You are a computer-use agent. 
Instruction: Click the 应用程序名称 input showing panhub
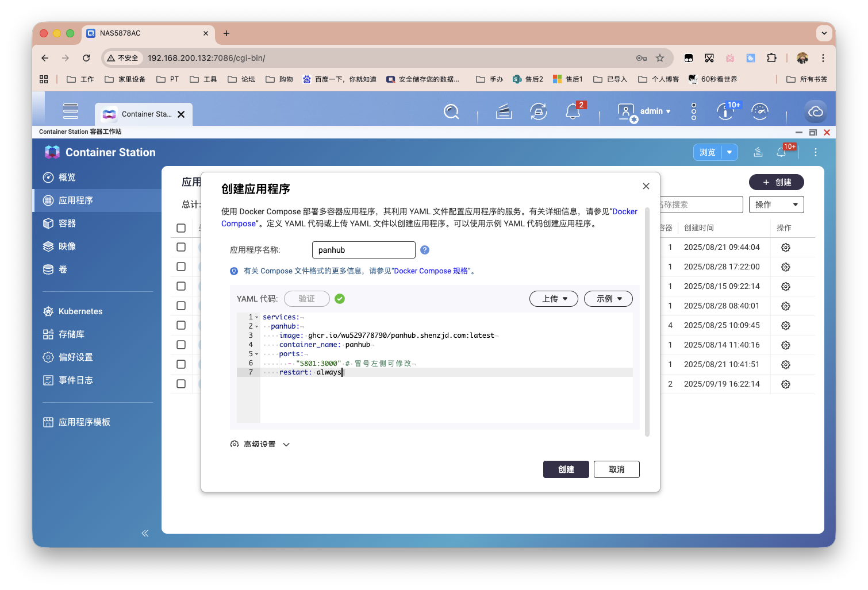click(x=363, y=249)
